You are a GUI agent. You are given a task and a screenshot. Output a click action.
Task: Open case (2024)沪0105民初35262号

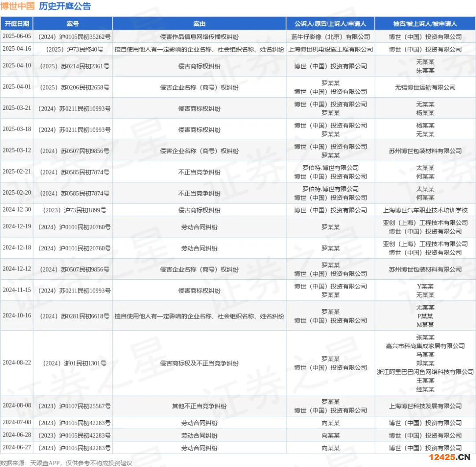[x=73, y=37]
